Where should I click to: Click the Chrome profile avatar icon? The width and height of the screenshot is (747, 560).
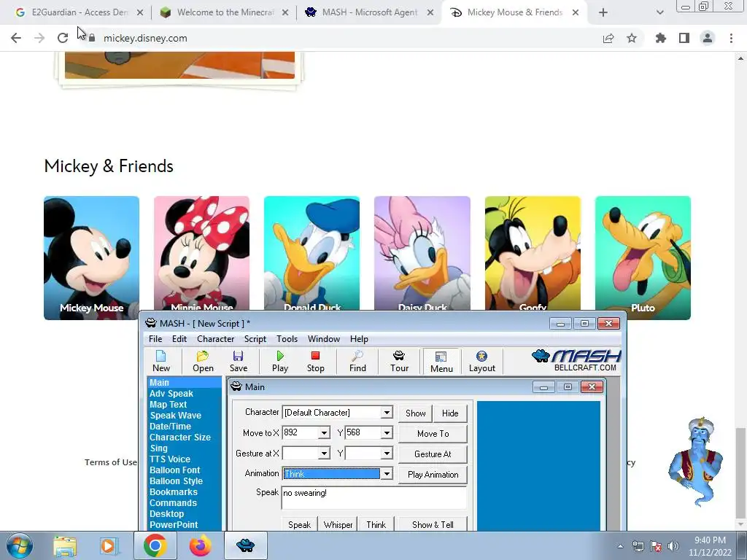point(708,38)
